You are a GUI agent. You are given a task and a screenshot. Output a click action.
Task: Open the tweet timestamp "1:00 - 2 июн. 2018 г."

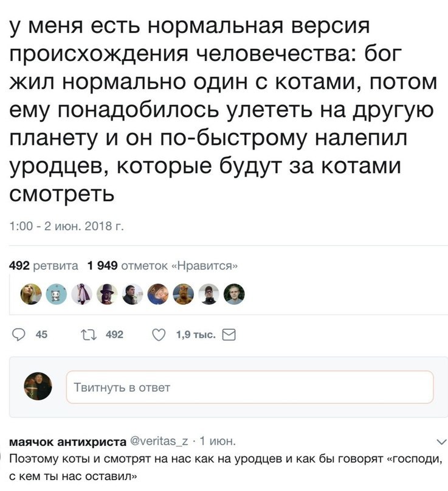pyautogui.click(x=66, y=227)
